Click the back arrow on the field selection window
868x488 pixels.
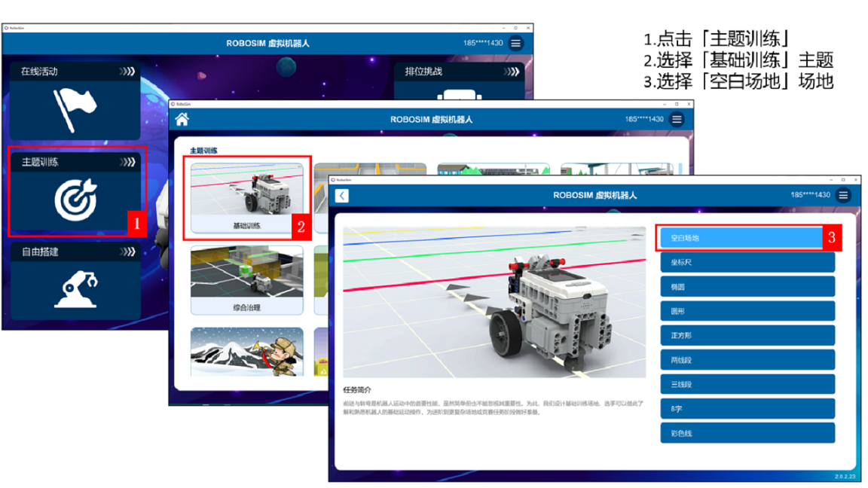tap(341, 195)
